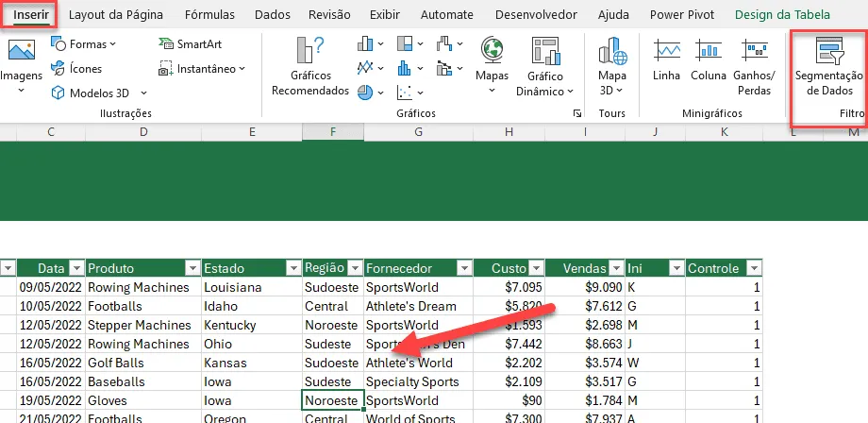
Task: Open the Estado column filter dropdown
Action: 293,268
